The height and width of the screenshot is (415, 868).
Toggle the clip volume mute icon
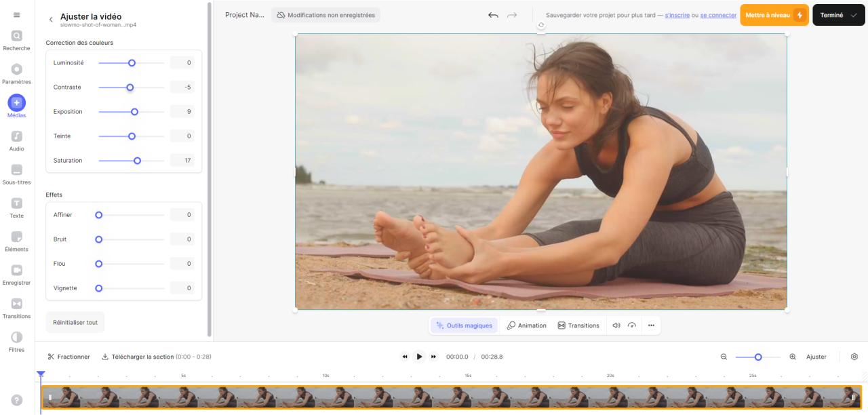615,325
